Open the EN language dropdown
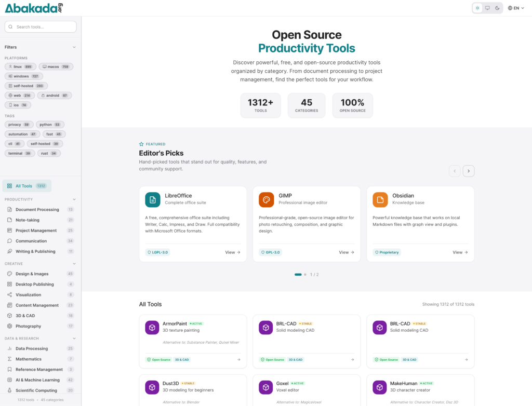This screenshot has width=532, height=406. (515, 8)
